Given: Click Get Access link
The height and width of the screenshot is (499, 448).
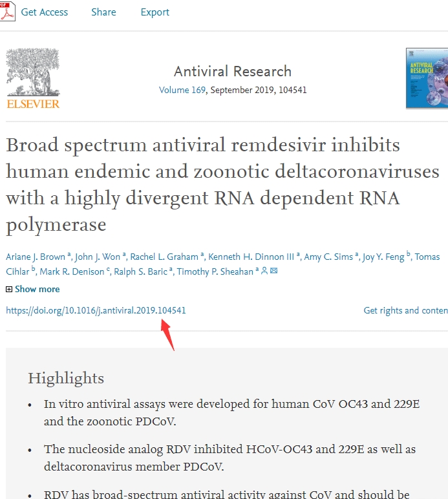Looking at the screenshot, I should [x=44, y=12].
